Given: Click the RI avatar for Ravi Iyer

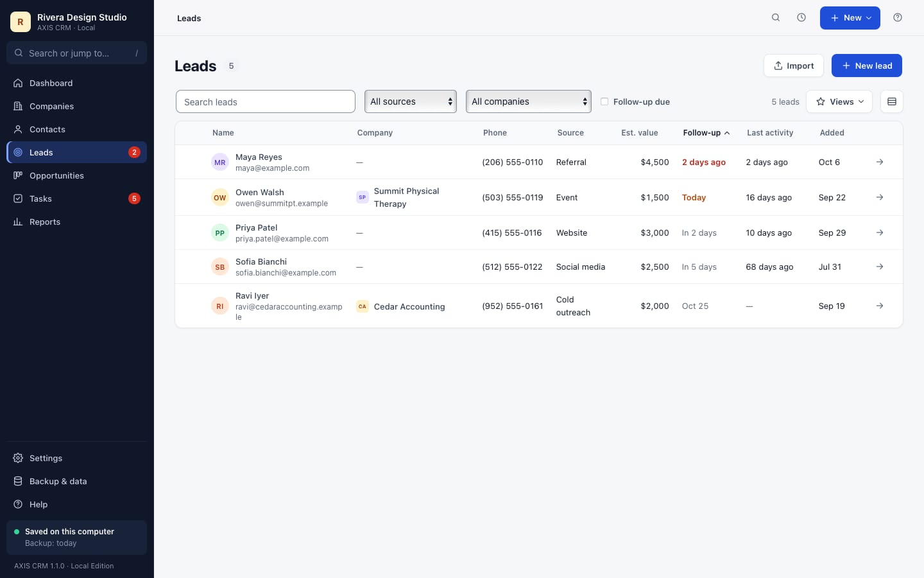Looking at the screenshot, I should [x=220, y=306].
